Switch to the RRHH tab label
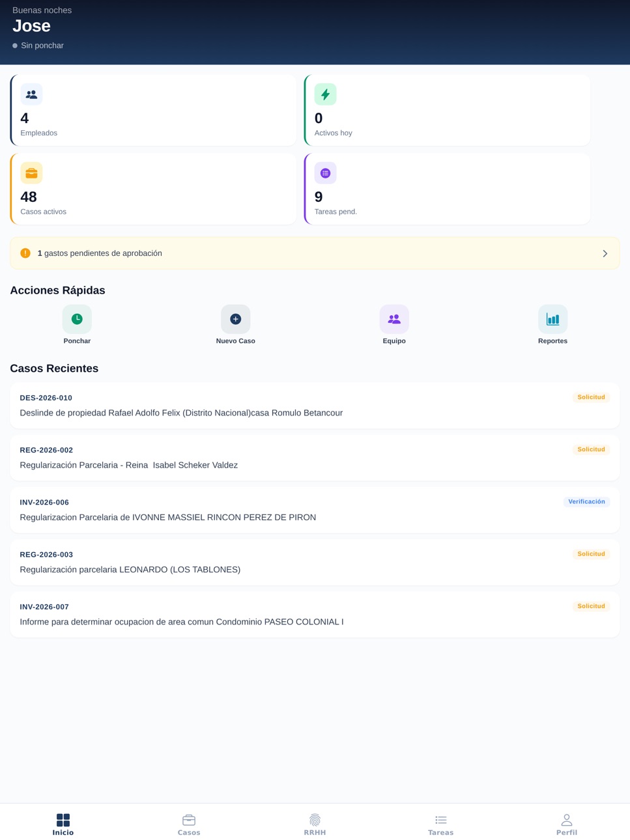This screenshot has width=630, height=840. tap(315, 832)
